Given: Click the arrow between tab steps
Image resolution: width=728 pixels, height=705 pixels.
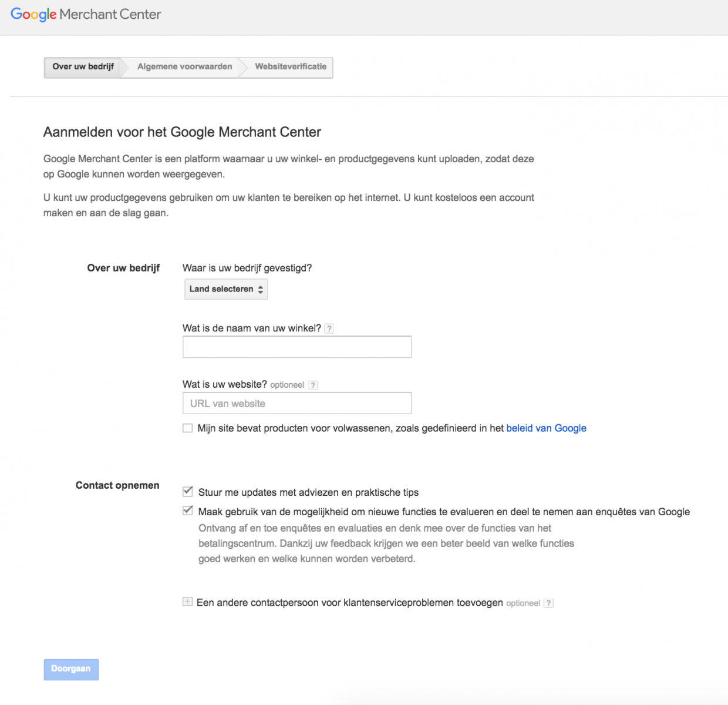Looking at the screenshot, I should 124,67.
